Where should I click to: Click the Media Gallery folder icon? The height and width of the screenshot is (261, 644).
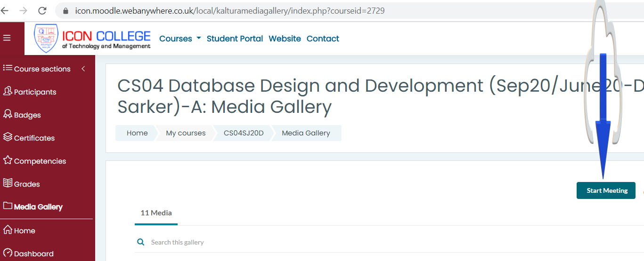click(8, 206)
